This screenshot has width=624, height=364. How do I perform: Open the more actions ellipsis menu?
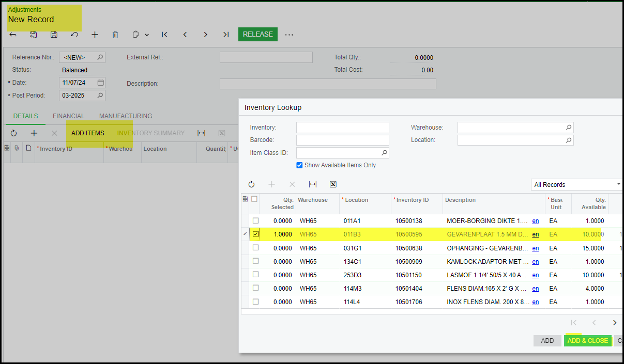pos(289,35)
